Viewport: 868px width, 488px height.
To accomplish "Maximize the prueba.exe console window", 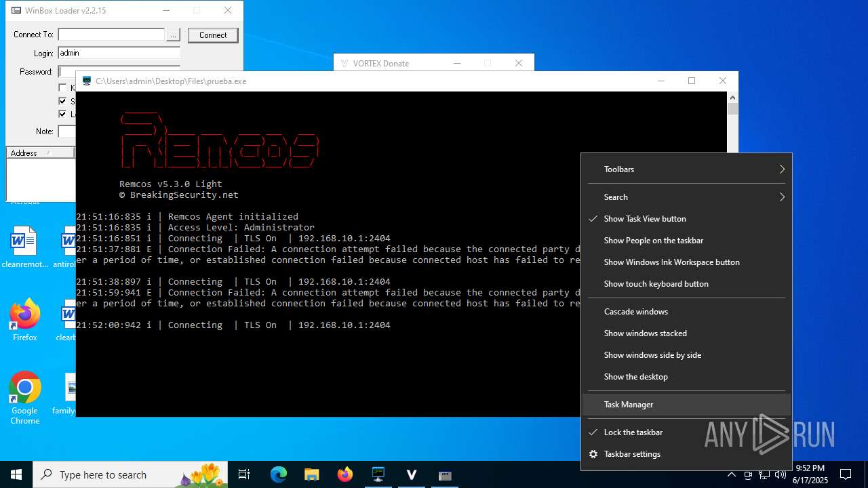I will coord(692,81).
